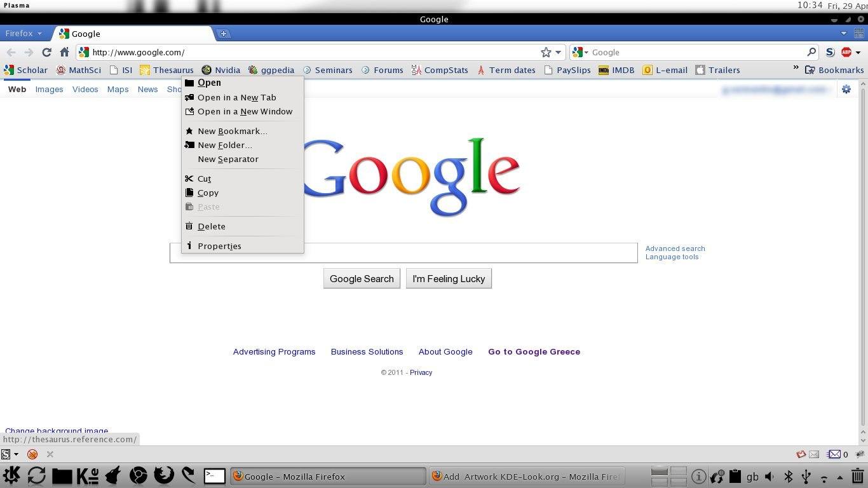Screen dimensions: 868x488
Task: Open the Adblock Plus dropdown arrow
Action: [857, 52]
